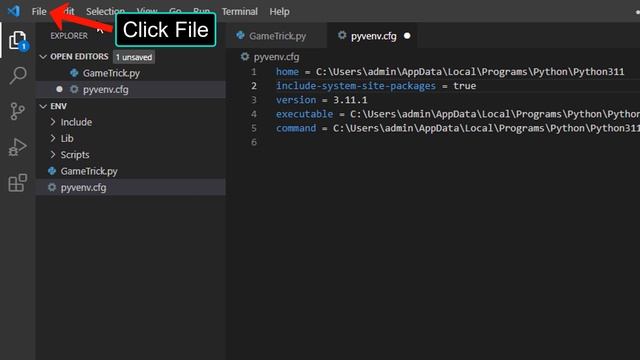The width and height of the screenshot is (640, 360).
Task: Expand the Include folder
Action: [x=53, y=122]
